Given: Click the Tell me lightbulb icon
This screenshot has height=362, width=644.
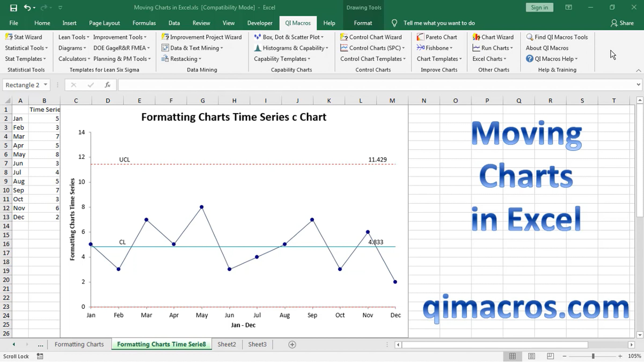Looking at the screenshot, I should tap(394, 23).
